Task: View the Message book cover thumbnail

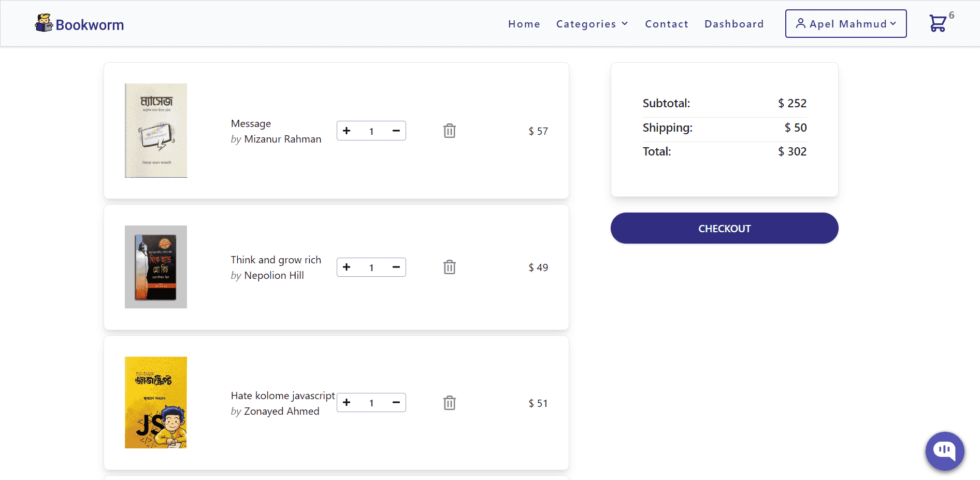Action: tap(156, 131)
